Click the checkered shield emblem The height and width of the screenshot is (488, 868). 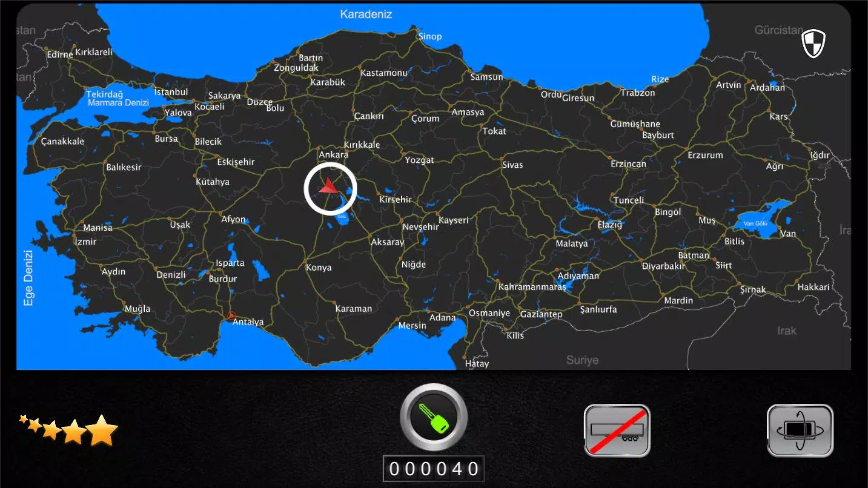tap(813, 42)
